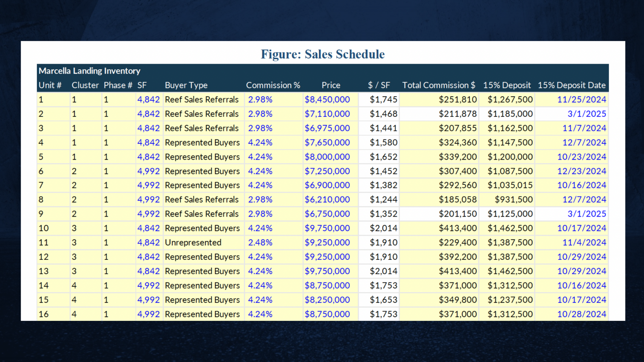644x362 pixels.
Task: Select the 10/28/2024 date for Unit 16
Action: (581, 314)
